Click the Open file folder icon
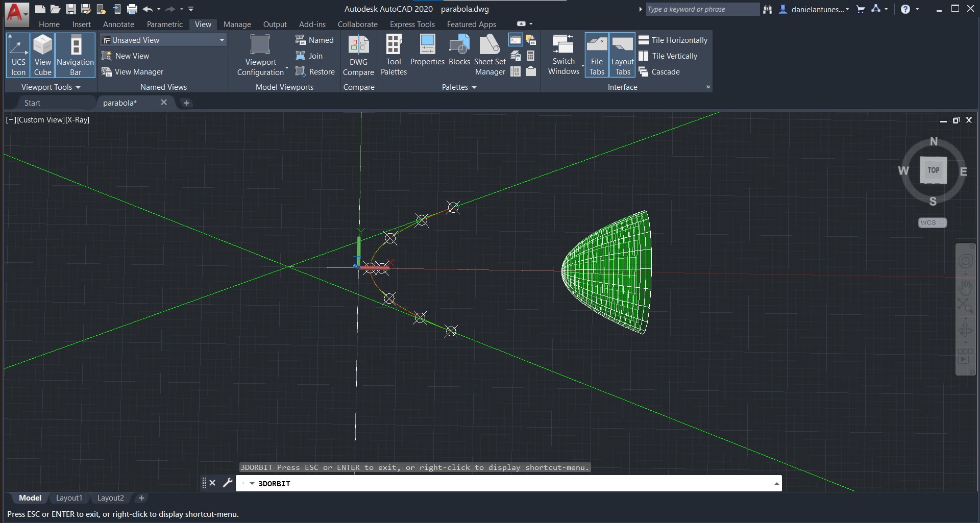Image resolution: width=980 pixels, height=523 pixels. [56, 9]
